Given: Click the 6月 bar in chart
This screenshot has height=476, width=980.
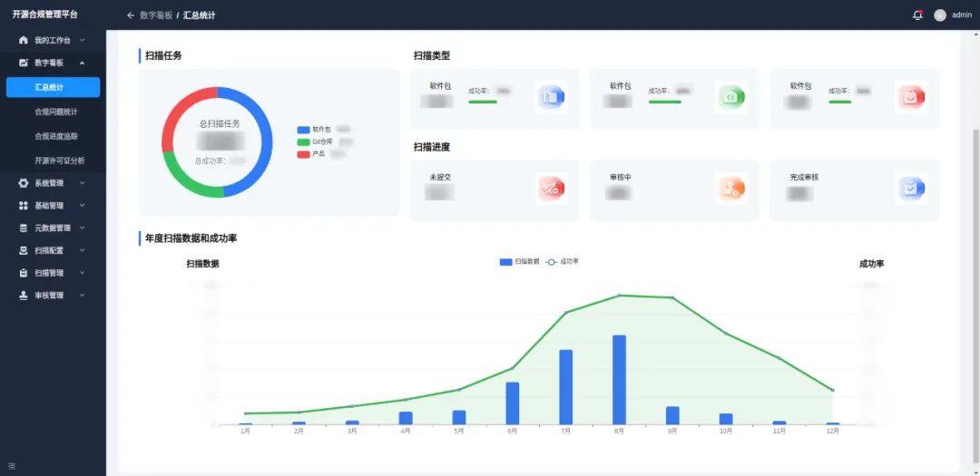Looking at the screenshot, I should tap(513, 403).
